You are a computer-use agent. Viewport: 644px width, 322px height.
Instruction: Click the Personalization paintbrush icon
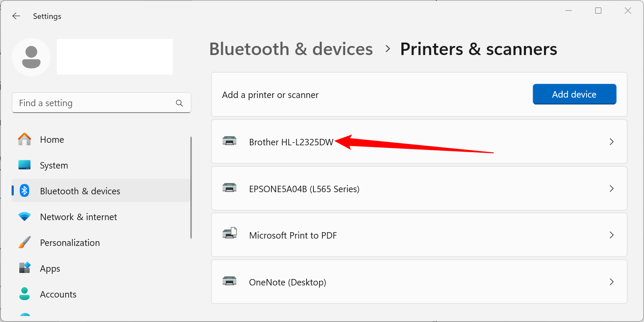click(24, 242)
